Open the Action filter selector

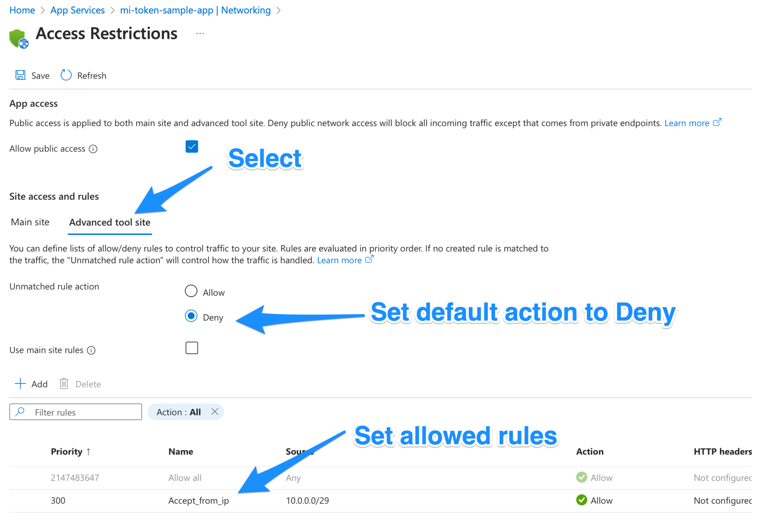[179, 412]
